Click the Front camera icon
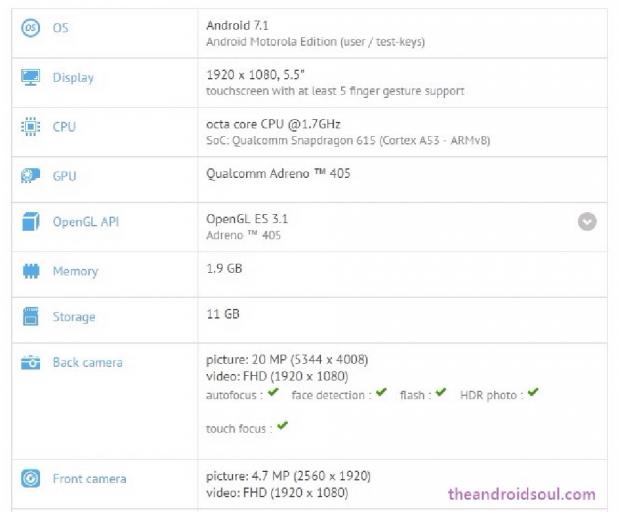620x512 pixels. click(x=30, y=478)
